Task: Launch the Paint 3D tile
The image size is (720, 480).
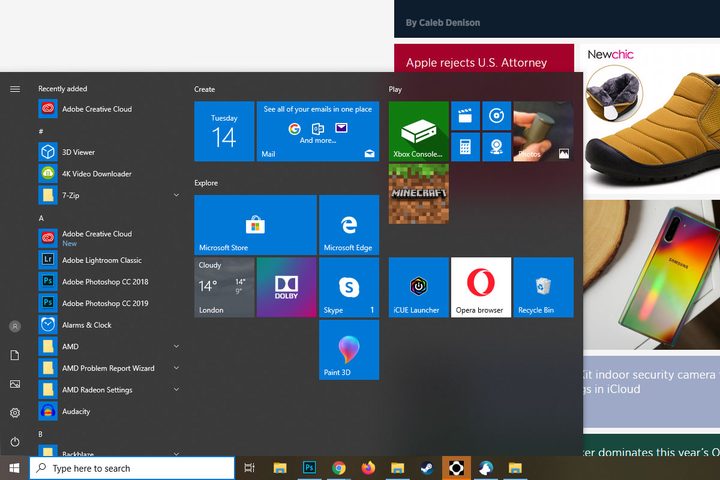Action: coord(349,350)
